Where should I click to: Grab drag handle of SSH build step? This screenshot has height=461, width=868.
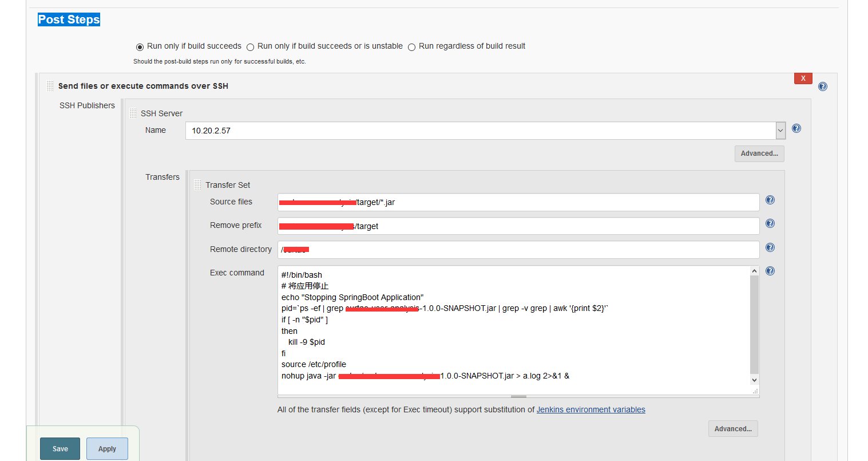tap(50, 86)
